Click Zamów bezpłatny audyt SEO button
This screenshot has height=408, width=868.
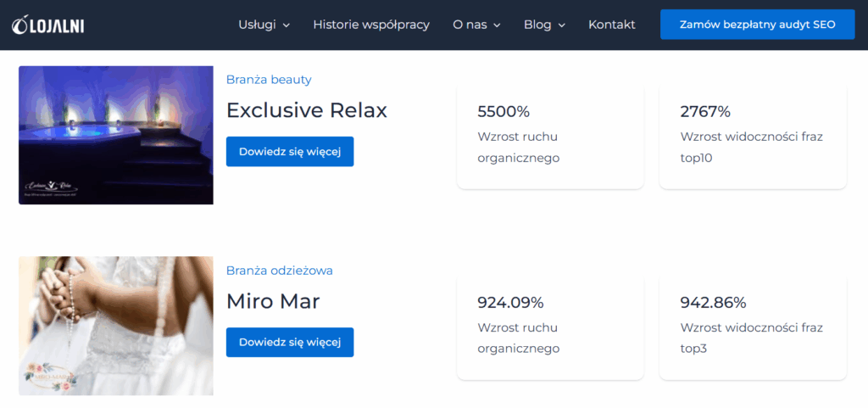point(757,25)
